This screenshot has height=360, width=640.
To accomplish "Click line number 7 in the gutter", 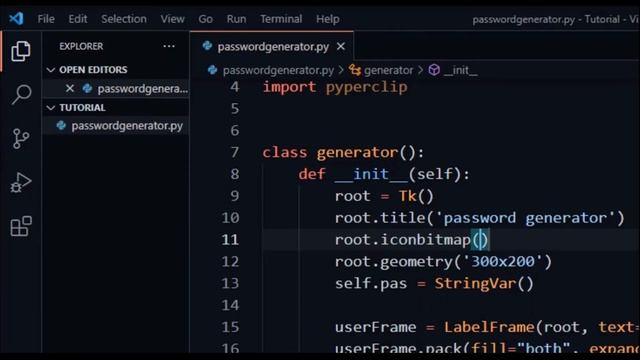I will (x=235, y=152).
